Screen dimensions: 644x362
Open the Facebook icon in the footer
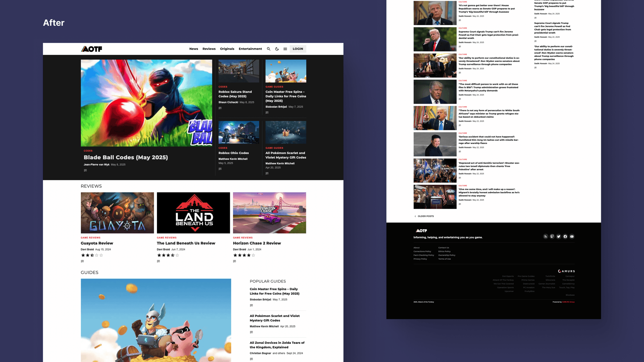(x=565, y=237)
